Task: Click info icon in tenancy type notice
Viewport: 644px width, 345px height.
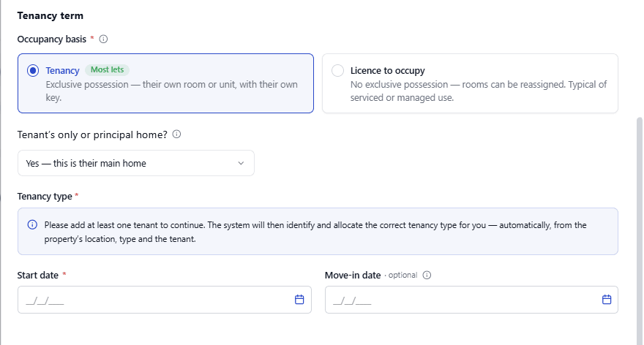Action: pyautogui.click(x=32, y=225)
